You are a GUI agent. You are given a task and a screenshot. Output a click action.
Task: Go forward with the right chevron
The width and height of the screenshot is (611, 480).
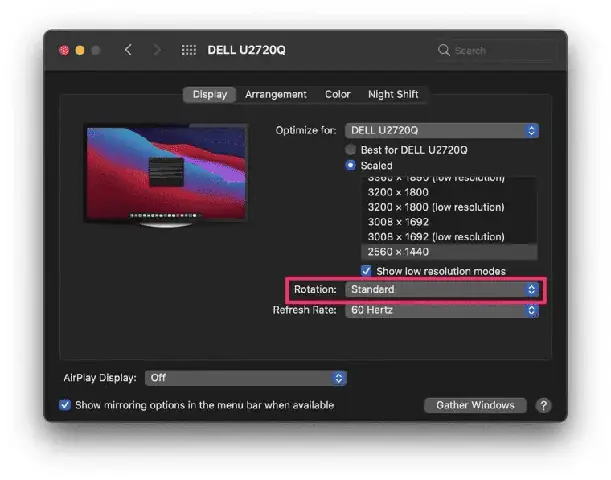[157, 50]
